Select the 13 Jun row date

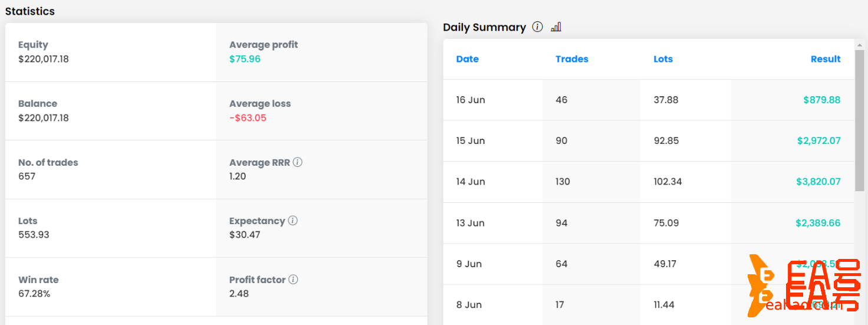pyautogui.click(x=470, y=223)
